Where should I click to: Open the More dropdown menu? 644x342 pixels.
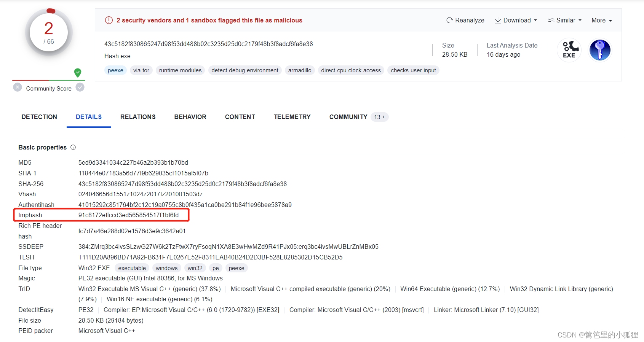[x=602, y=21]
